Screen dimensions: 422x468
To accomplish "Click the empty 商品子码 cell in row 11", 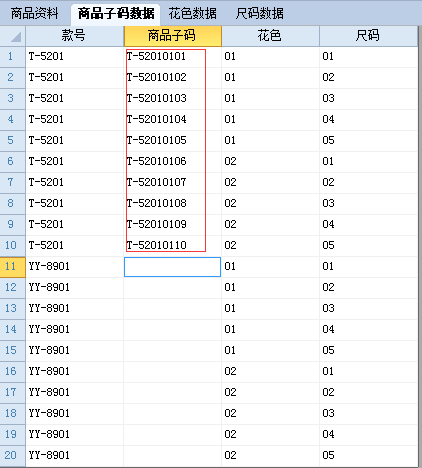I will 172,267.
